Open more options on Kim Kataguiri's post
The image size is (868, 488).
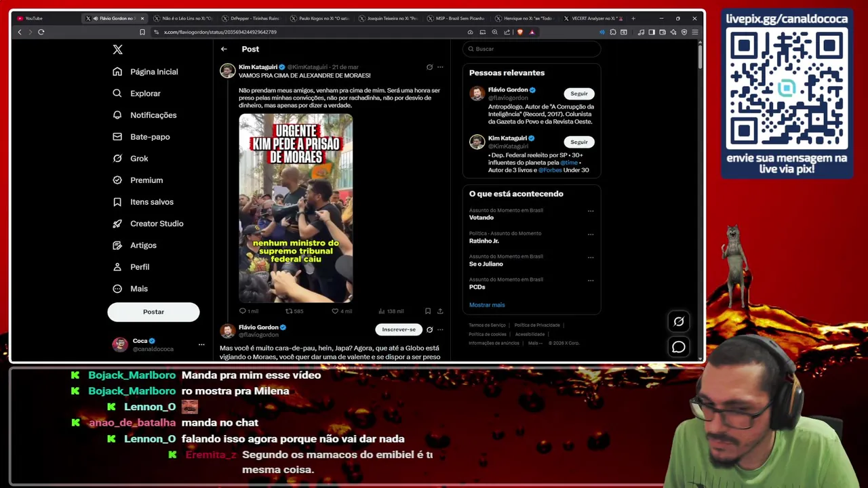click(440, 67)
